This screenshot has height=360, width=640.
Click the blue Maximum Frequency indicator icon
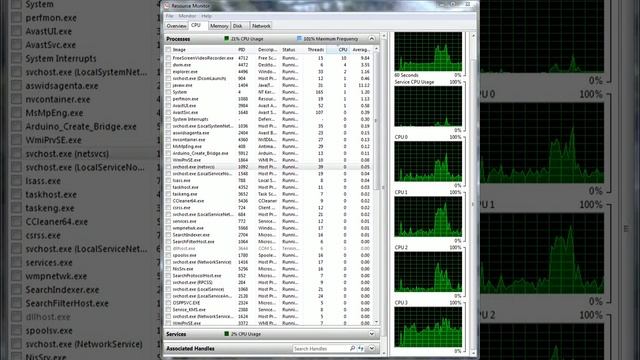[x=299, y=39]
